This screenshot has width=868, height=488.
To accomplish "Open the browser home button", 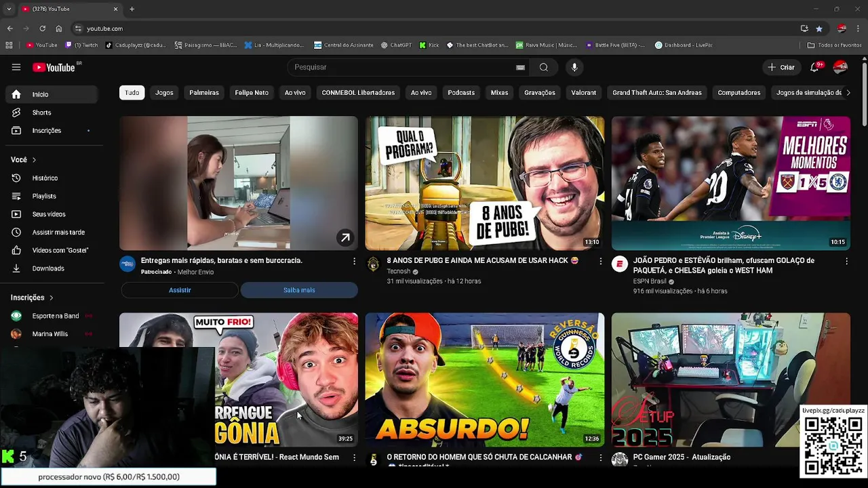I will pyautogui.click(x=59, y=28).
